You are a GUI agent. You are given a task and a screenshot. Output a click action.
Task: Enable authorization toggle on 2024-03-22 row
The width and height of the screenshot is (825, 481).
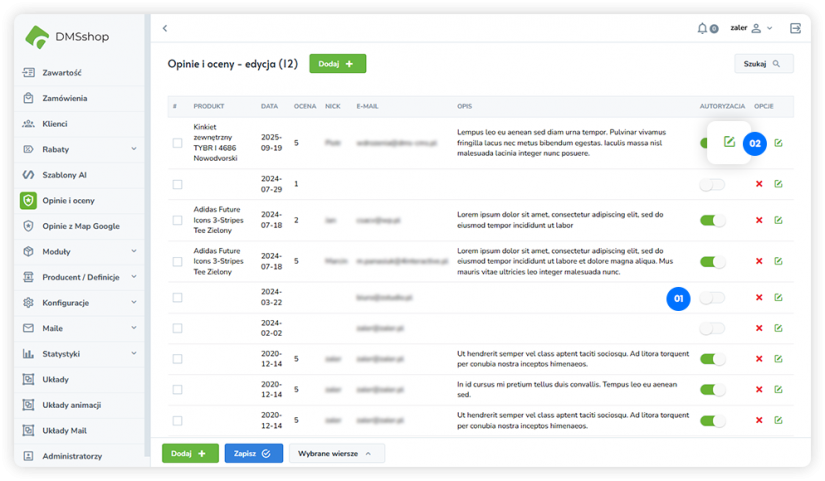(x=712, y=298)
